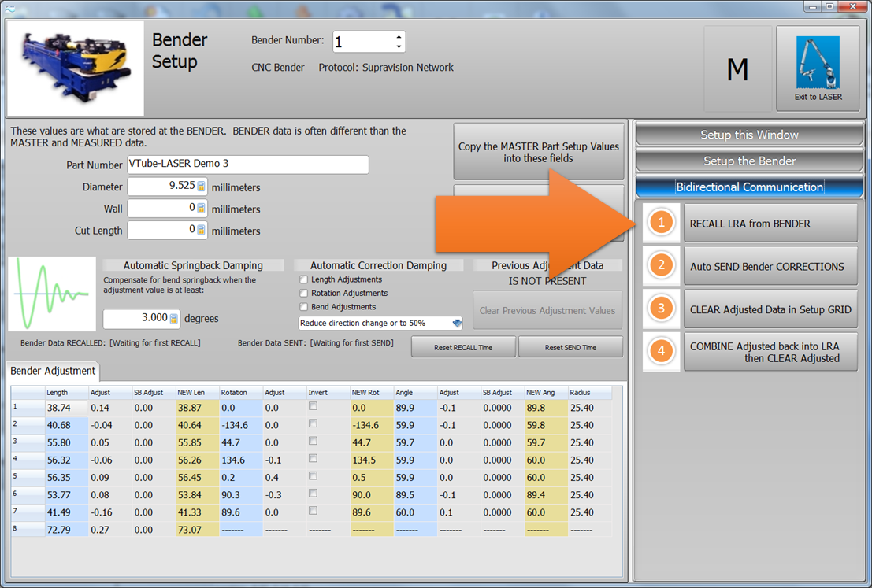Increase Bender Number with the up stepper arrow

(399, 37)
